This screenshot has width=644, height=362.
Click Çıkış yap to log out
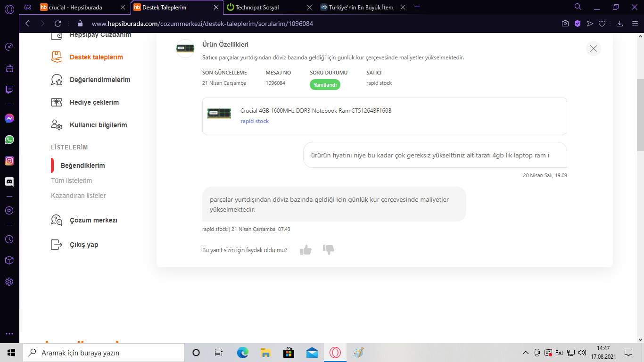(x=74, y=245)
